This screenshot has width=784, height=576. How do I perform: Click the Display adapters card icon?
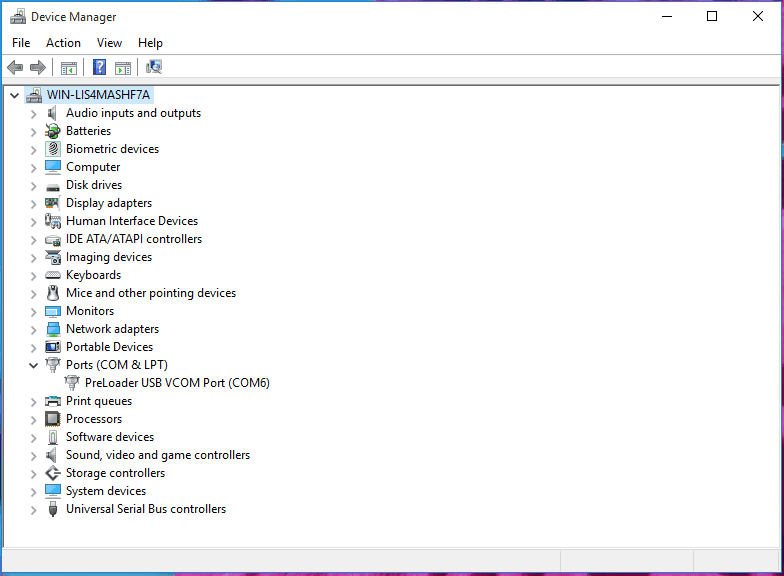[52, 203]
